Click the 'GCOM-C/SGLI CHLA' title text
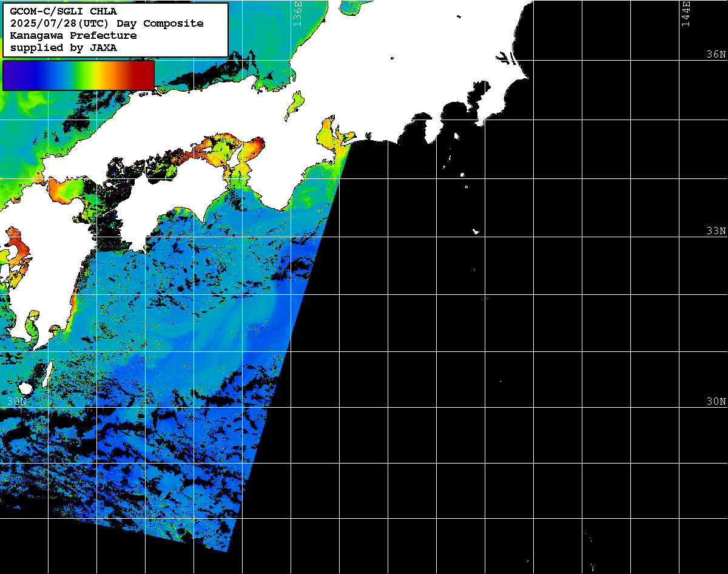This screenshot has width=728, height=574. coord(64,11)
